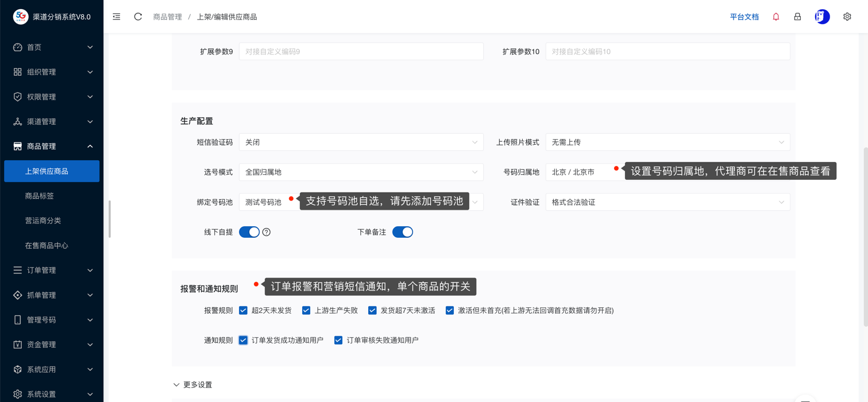Open the settings gear in header
The image size is (868, 402).
[x=847, y=17]
